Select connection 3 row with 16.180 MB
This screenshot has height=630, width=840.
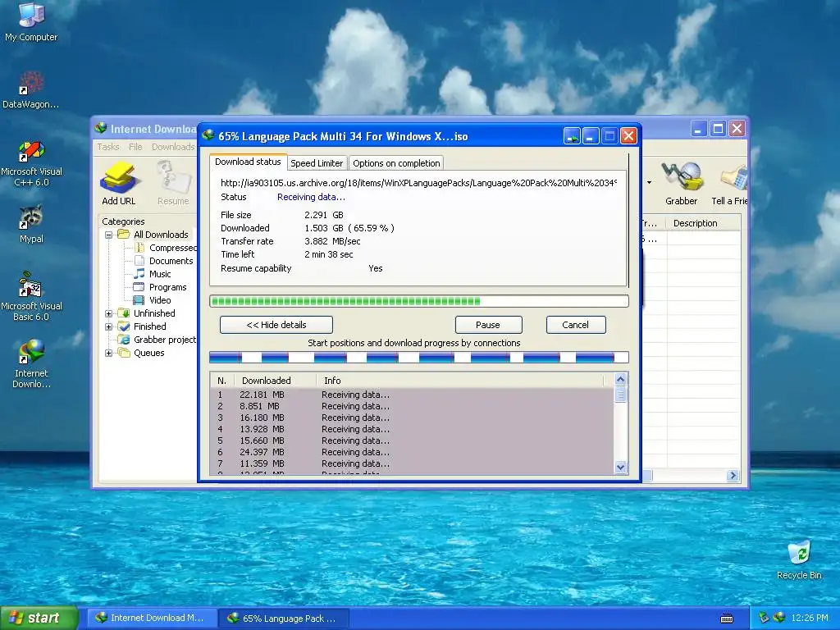click(x=413, y=418)
